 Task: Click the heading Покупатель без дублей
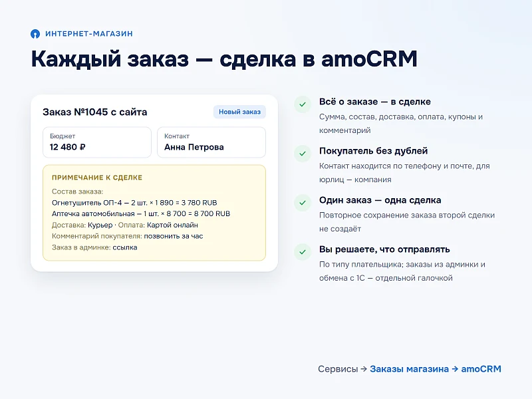coord(373,151)
